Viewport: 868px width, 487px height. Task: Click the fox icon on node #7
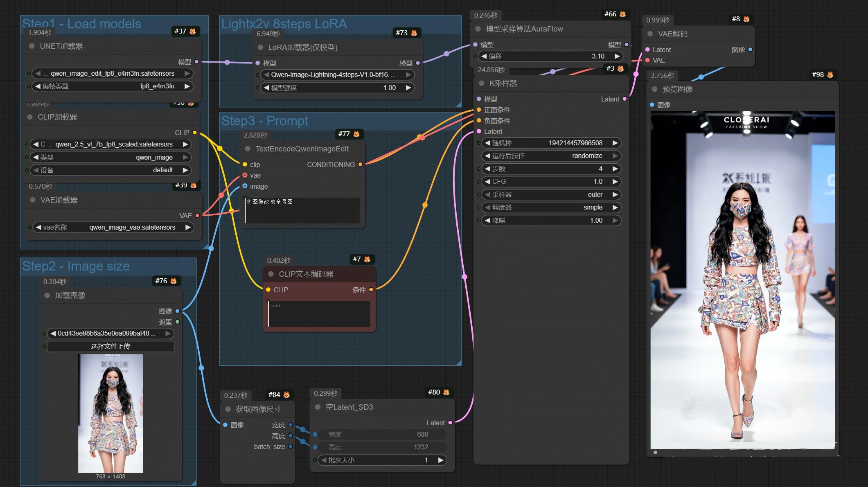tap(367, 259)
